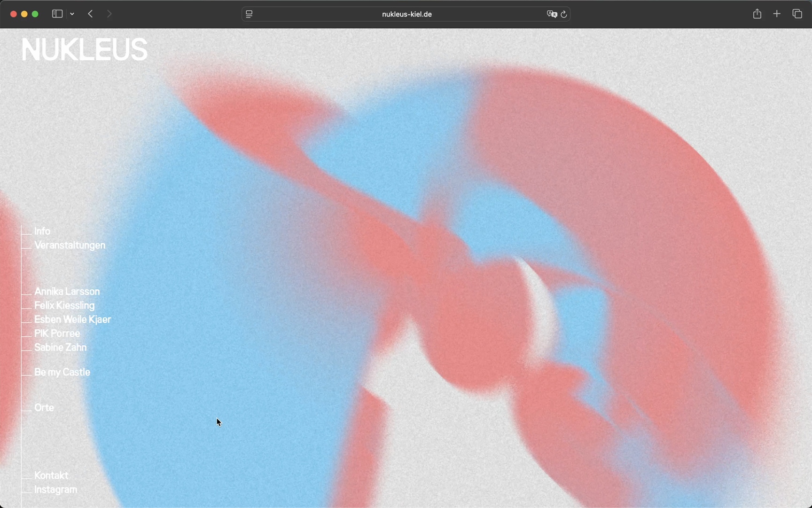Viewport: 812px width, 508px height.
Task: Open the Share menu
Action: point(757,14)
